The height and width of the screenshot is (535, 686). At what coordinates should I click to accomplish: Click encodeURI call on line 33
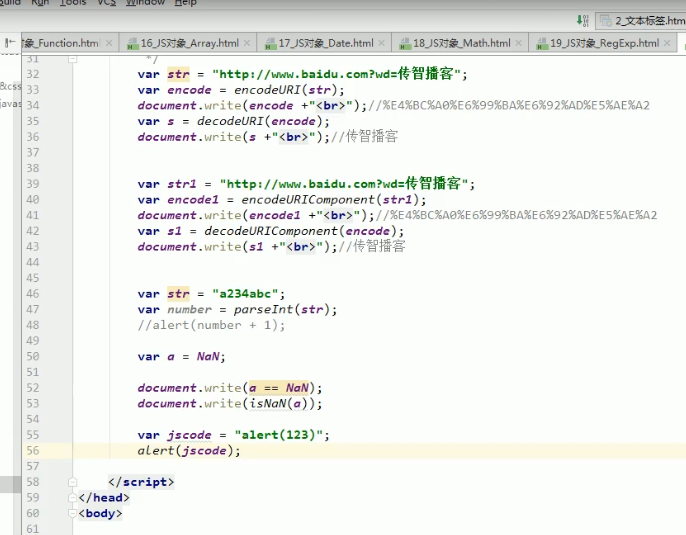pyautogui.click(x=267, y=90)
